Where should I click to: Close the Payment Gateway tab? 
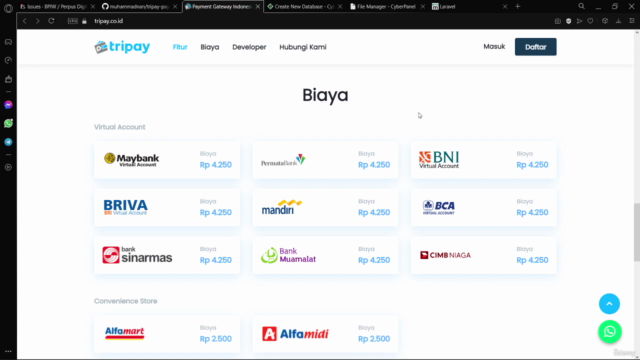(258, 7)
